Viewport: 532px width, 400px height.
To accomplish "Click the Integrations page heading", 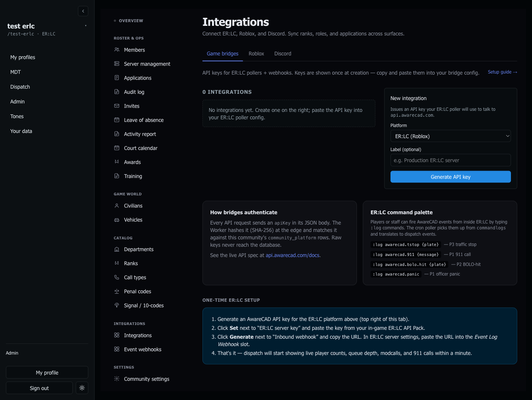I will pyautogui.click(x=236, y=22).
